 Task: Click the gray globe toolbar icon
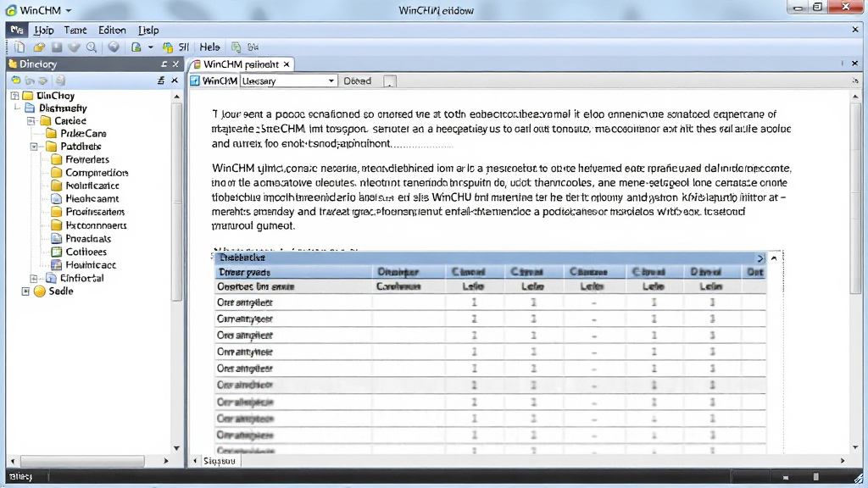(x=114, y=47)
